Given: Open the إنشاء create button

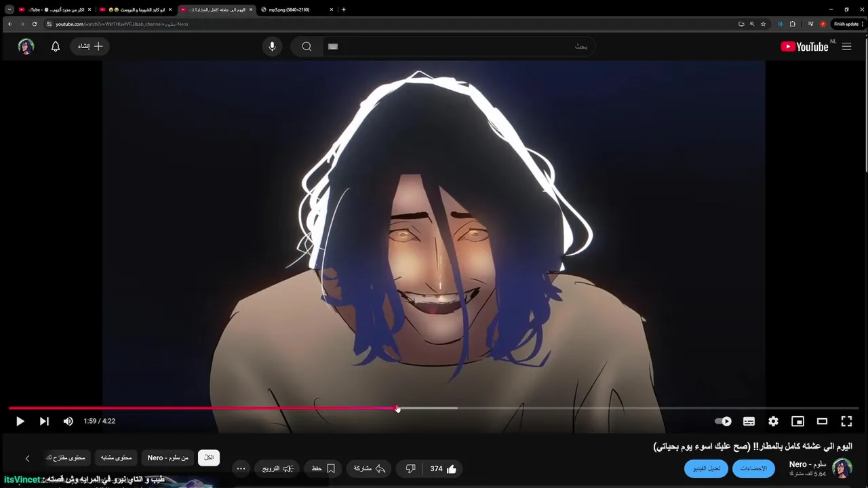Looking at the screenshot, I should (90, 46).
